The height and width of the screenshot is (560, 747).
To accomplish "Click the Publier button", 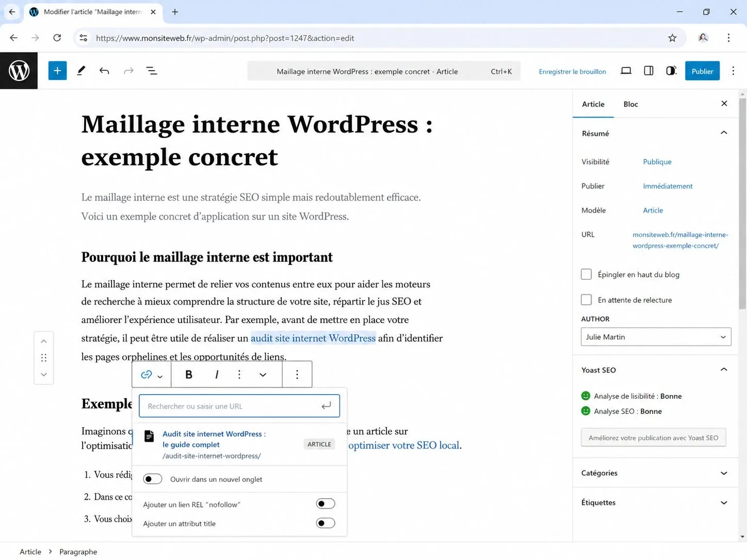I will [702, 71].
